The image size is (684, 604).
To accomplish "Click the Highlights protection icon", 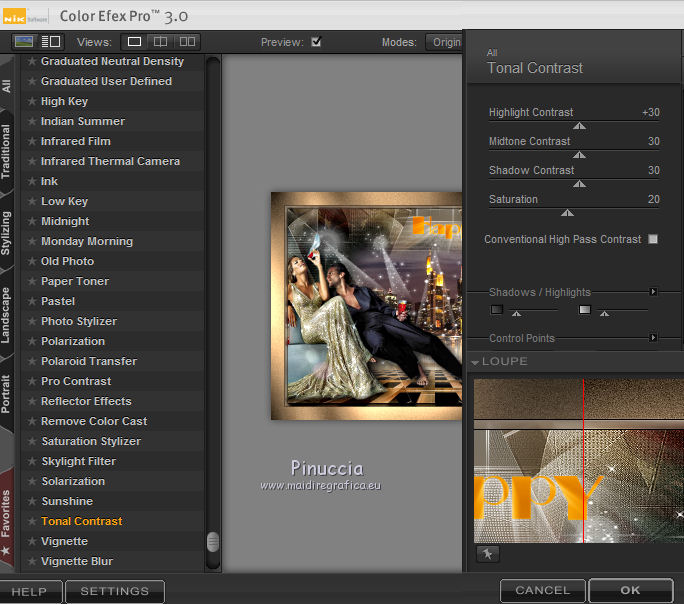I will click(585, 310).
